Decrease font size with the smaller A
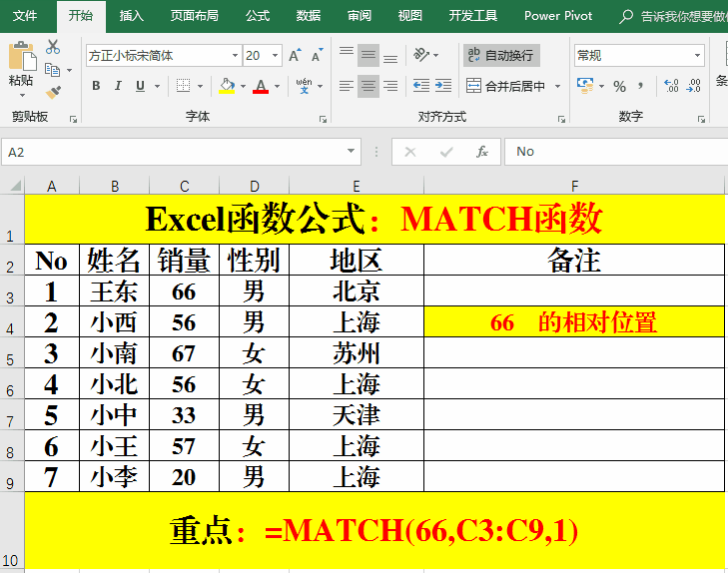 318,56
